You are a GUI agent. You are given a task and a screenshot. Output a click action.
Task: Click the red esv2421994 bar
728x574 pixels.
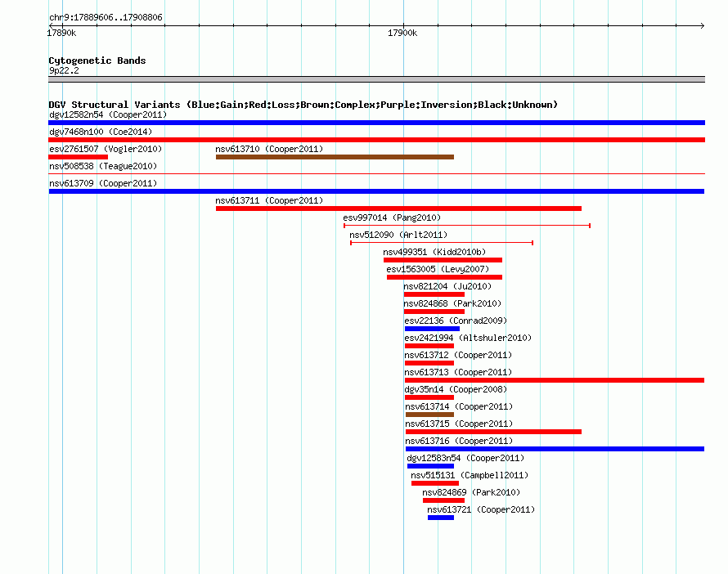[x=429, y=346]
